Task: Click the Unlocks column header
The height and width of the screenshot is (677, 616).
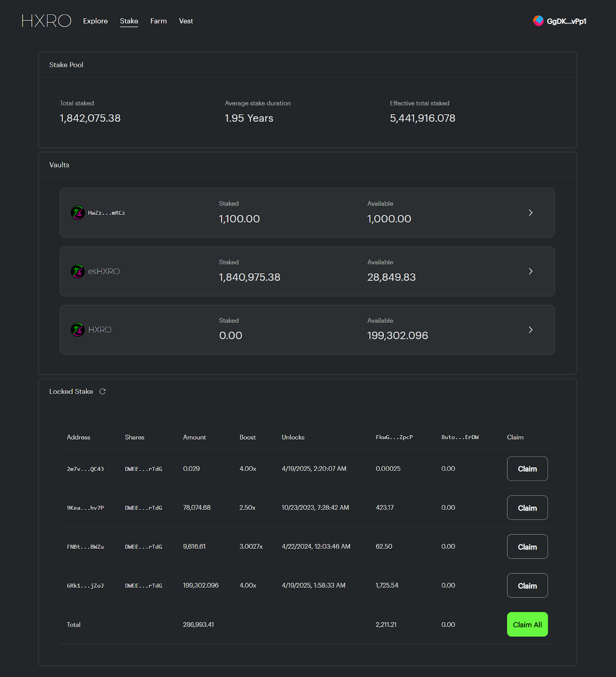Action: click(x=293, y=437)
